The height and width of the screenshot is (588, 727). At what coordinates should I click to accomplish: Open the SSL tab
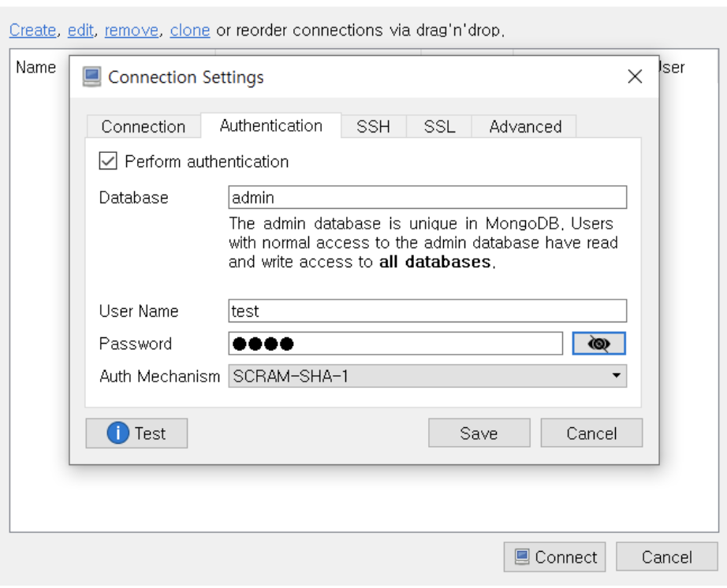439,126
